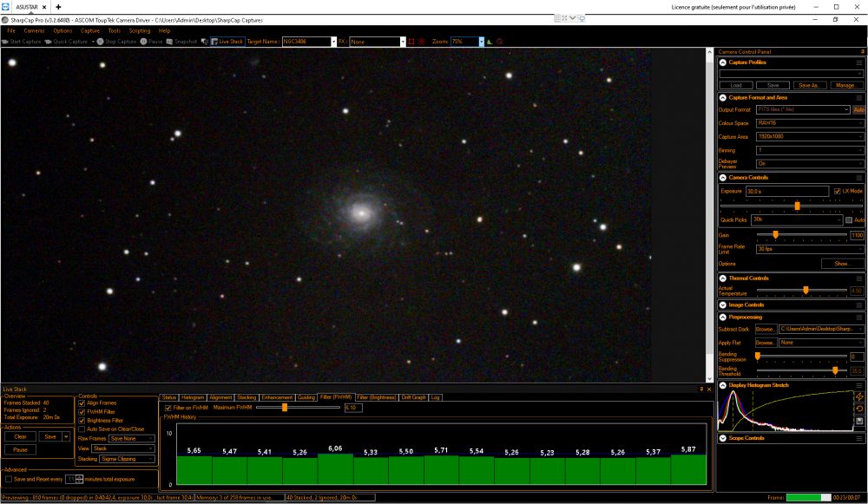Click the Quick Capture camera icon

pyautogui.click(x=48, y=42)
